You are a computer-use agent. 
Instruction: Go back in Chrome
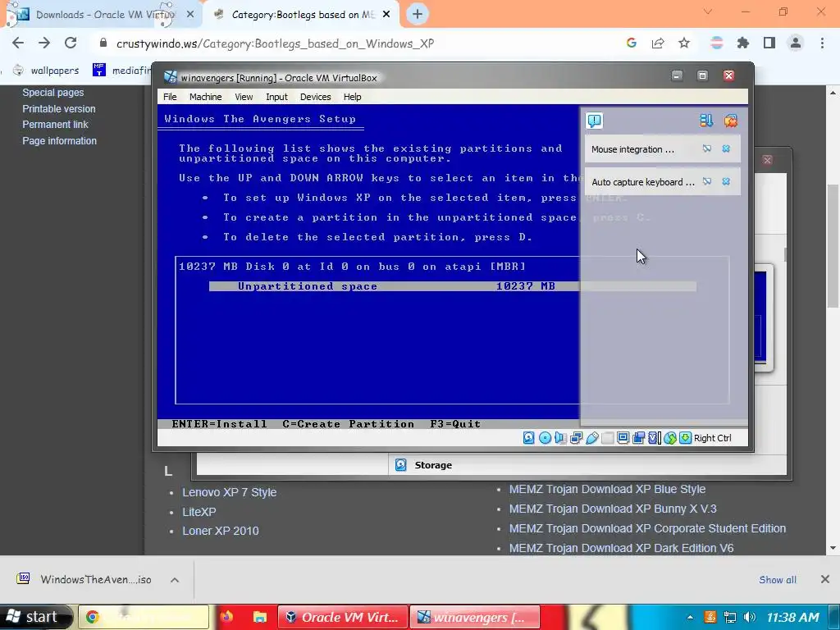pos(18,43)
